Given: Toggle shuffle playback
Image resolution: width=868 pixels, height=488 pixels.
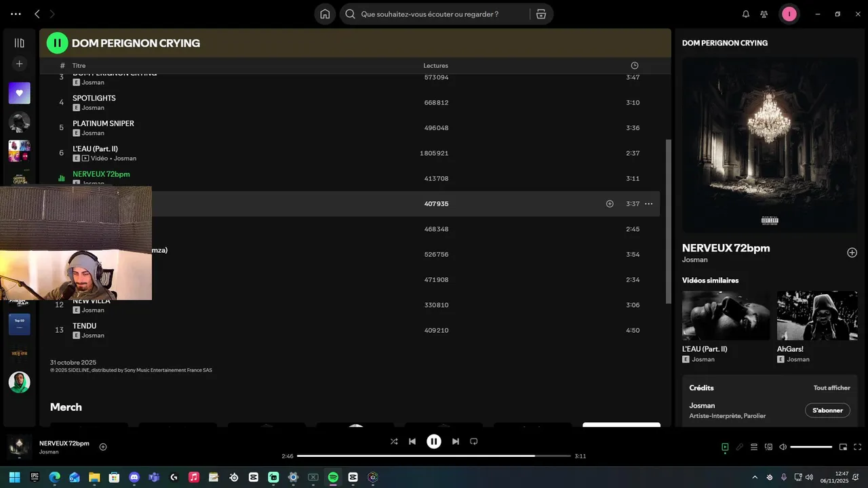Looking at the screenshot, I should pos(394,441).
